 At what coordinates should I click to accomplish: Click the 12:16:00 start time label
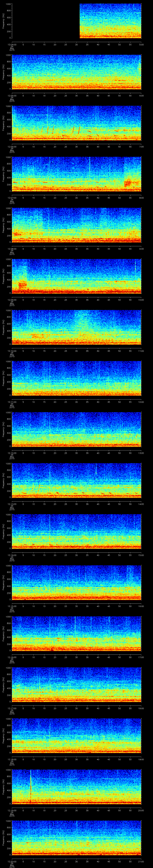pos(12,657)
